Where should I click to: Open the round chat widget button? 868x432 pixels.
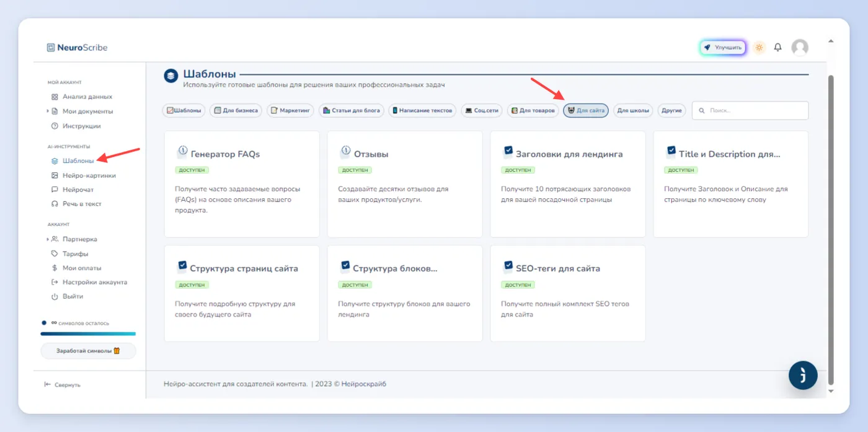803,375
